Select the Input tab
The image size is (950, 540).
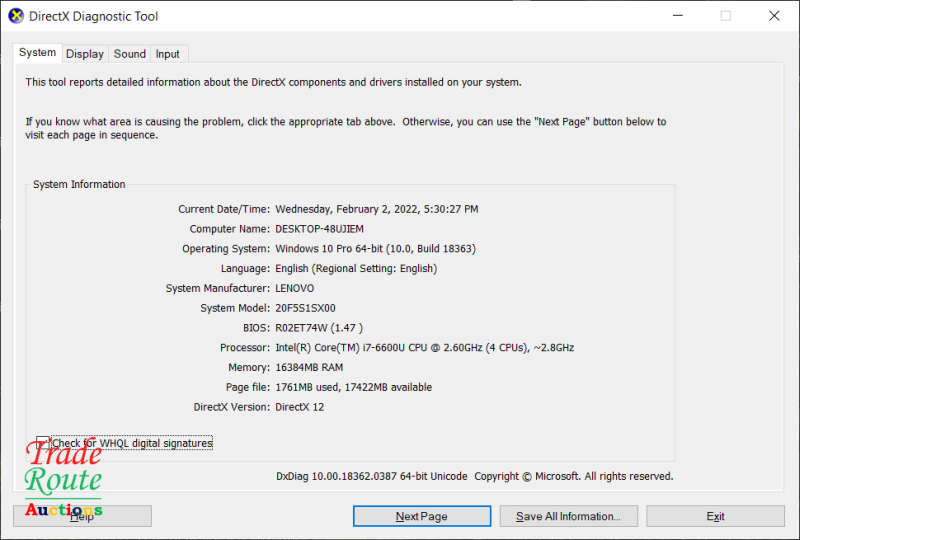(x=168, y=54)
